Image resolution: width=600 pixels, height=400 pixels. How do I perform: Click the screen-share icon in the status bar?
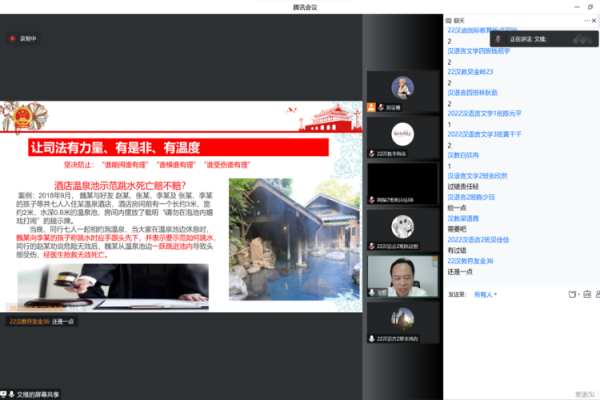click(3, 394)
